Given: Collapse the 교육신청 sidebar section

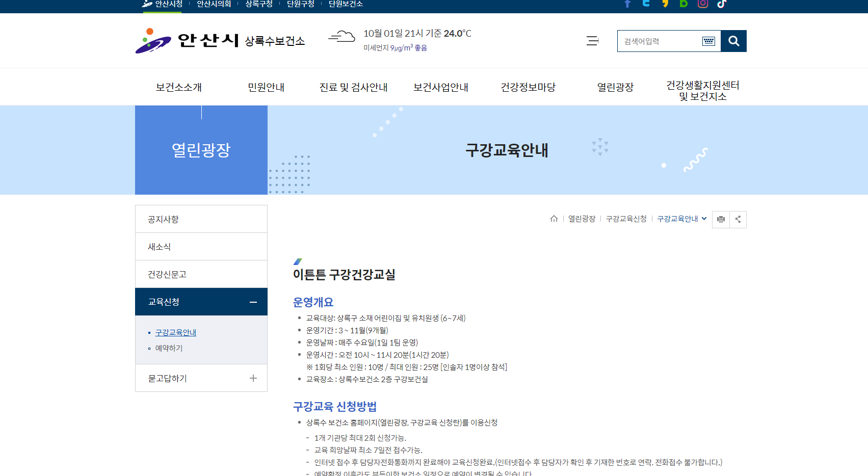Looking at the screenshot, I should (253, 302).
